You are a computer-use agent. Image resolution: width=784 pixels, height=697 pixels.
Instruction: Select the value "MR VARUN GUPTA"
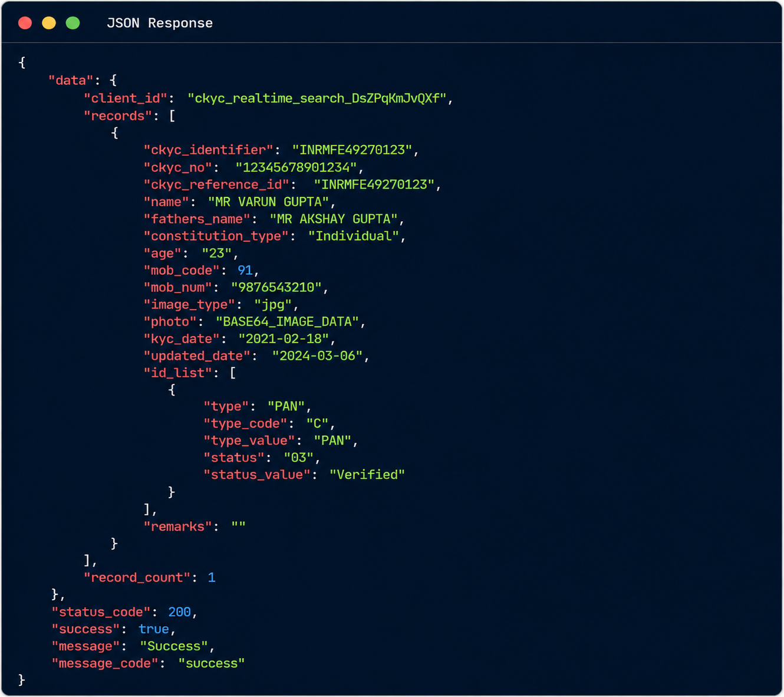click(x=268, y=202)
